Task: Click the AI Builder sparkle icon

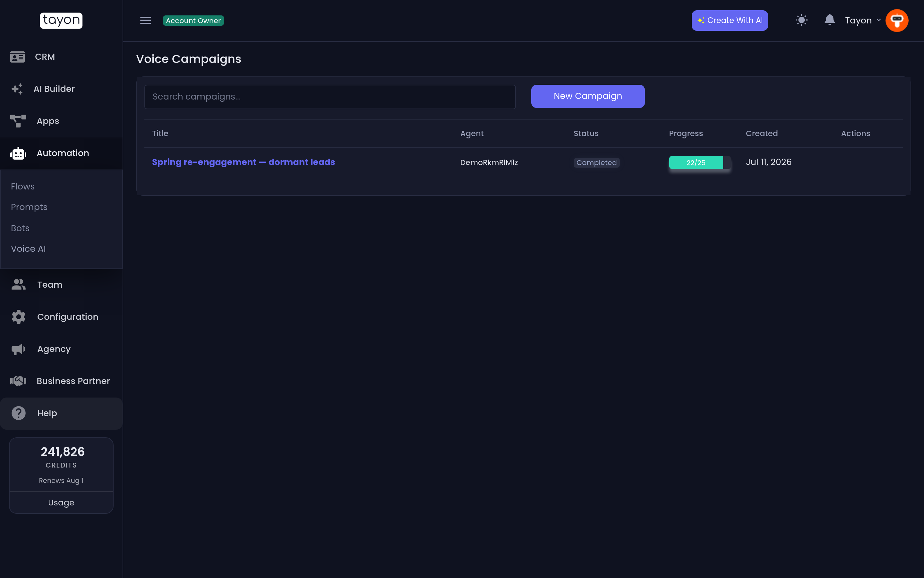Action: 17,89
